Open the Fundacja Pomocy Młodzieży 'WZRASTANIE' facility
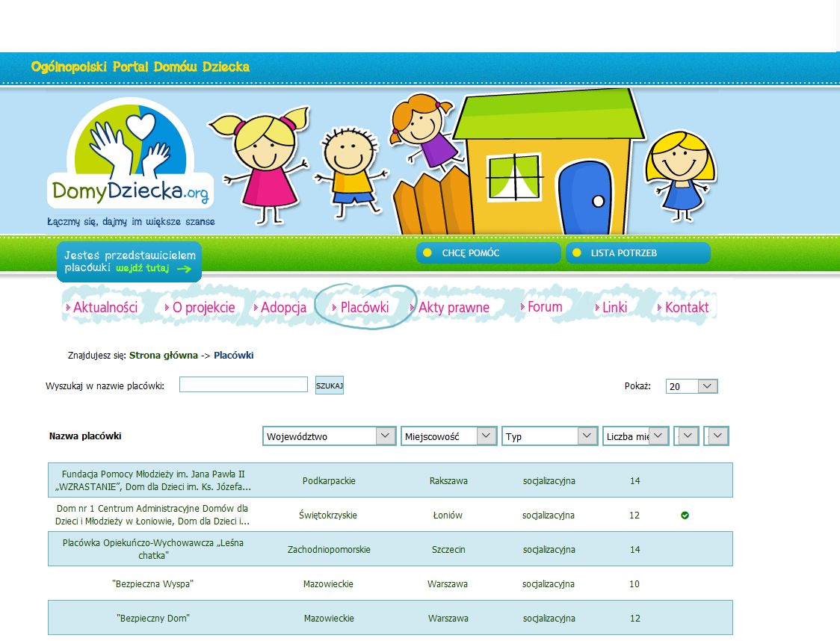The width and height of the screenshot is (840, 641). (152, 480)
